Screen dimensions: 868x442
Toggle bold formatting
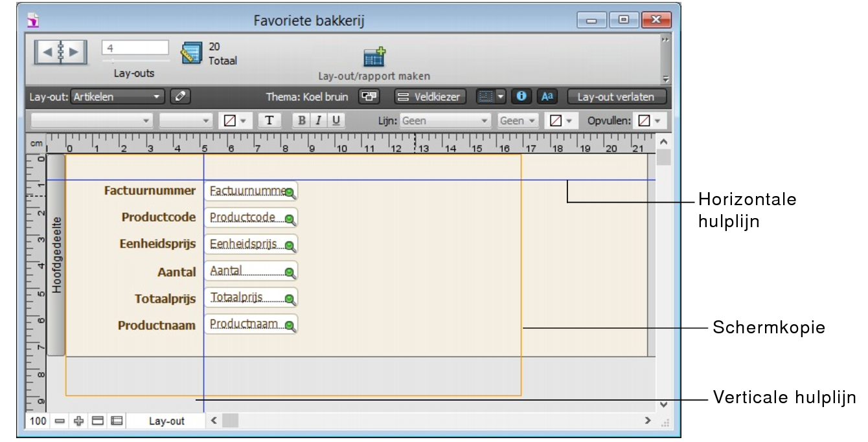pyautogui.click(x=301, y=120)
